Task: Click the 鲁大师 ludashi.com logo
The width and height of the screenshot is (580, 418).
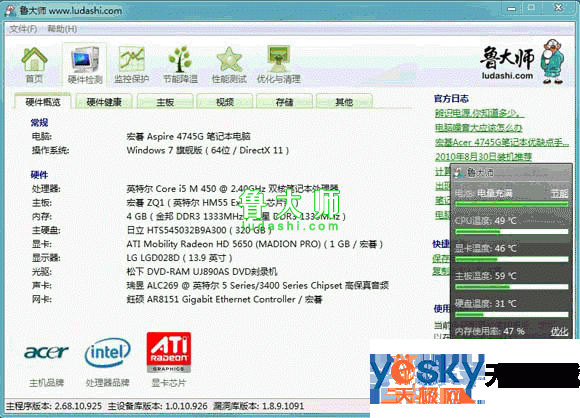Action: (x=522, y=62)
